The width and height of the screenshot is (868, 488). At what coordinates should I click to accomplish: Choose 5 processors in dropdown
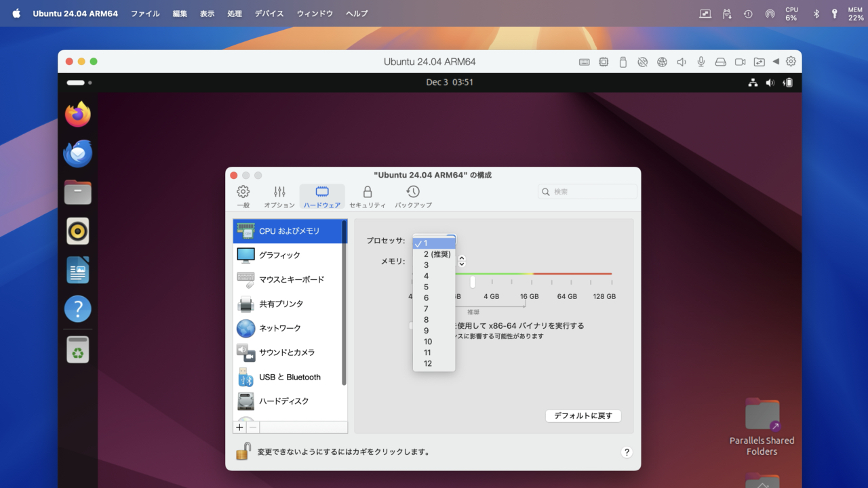434,287
